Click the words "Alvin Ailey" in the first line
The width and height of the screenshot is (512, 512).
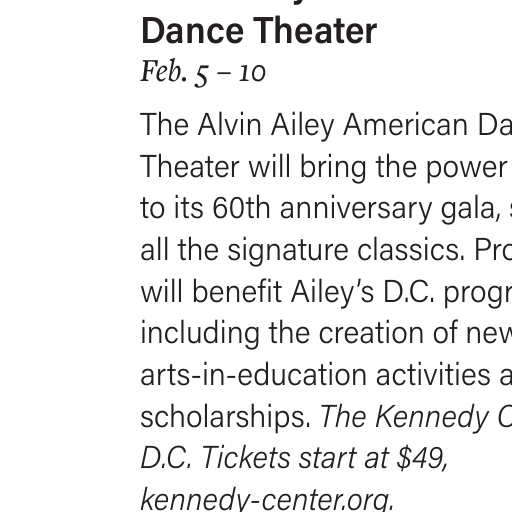click(x=266, y=126)
